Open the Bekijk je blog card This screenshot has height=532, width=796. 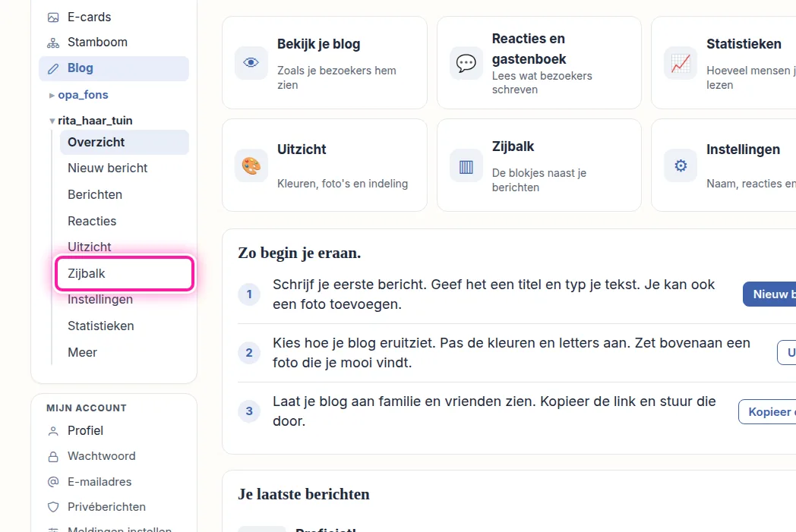pos(324,62)
